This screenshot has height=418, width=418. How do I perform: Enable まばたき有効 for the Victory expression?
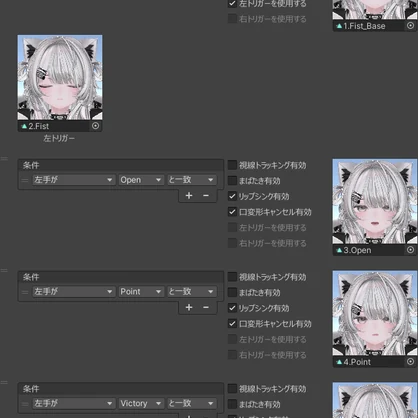click(x=232, y=404)
